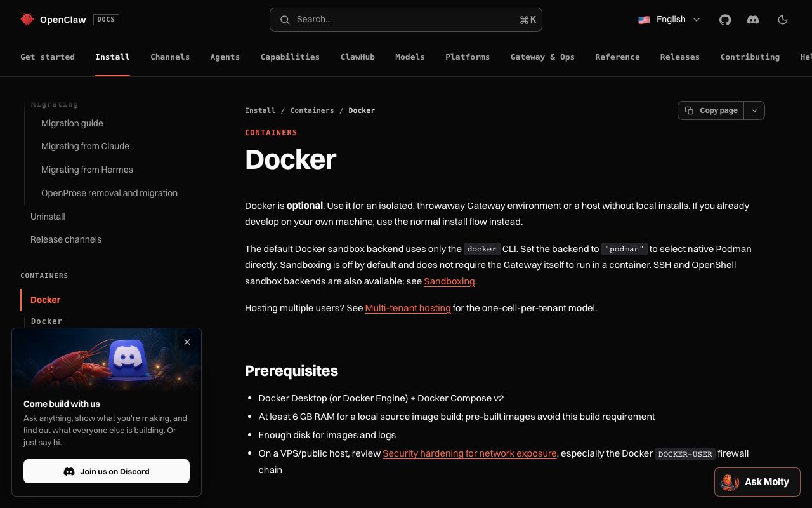This screenshot has height=508, width=812.
Task: Open OpenProse removal and migration page
Action: pyautogui.click(x=109, y=193)
